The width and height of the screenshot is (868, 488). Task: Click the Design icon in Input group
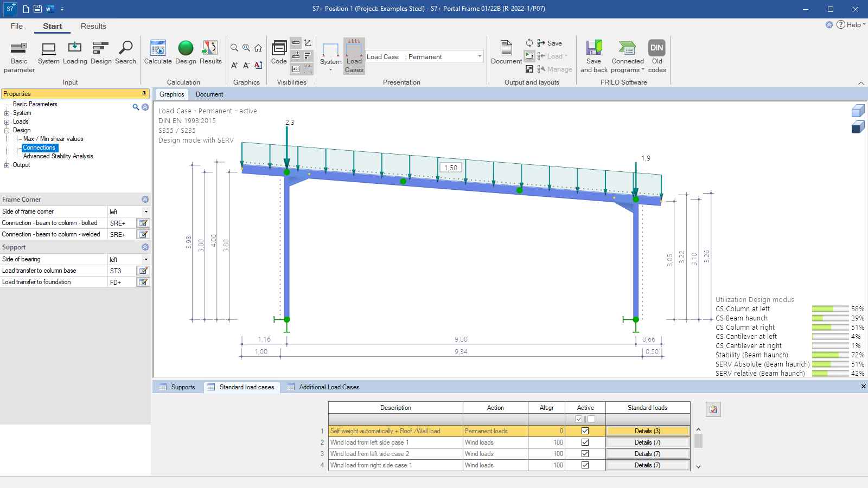101,53
